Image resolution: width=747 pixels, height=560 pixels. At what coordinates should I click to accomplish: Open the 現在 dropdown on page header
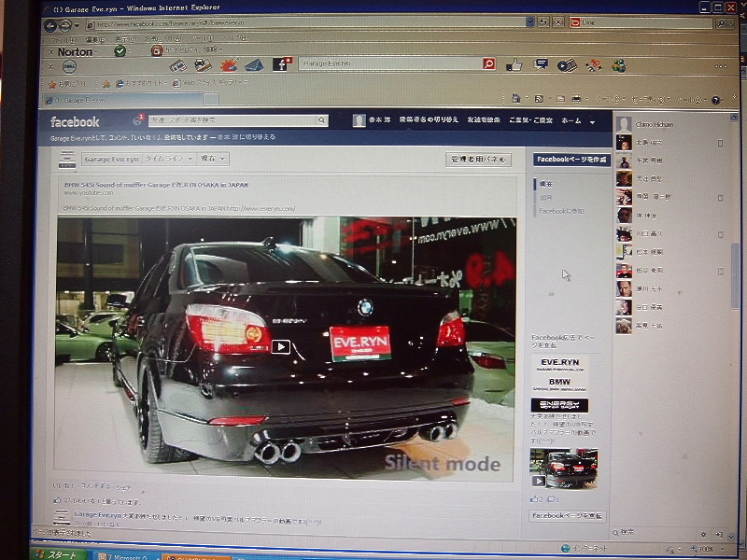pos(213,159)
